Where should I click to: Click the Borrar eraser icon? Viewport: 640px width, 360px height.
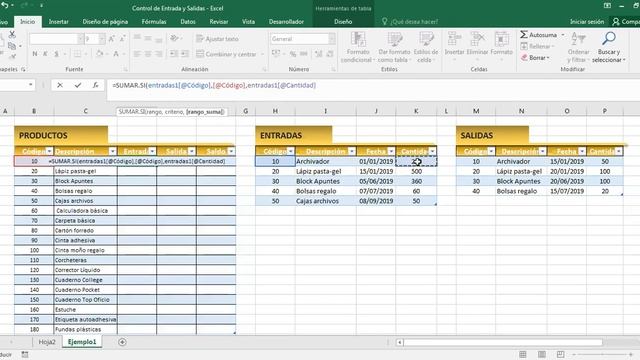point(524,58)
